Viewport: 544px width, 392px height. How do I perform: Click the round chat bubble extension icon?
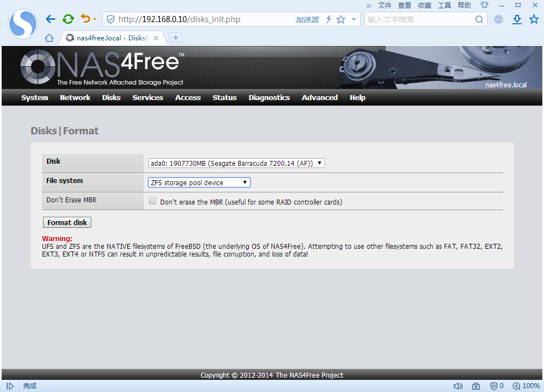(499, 19)
